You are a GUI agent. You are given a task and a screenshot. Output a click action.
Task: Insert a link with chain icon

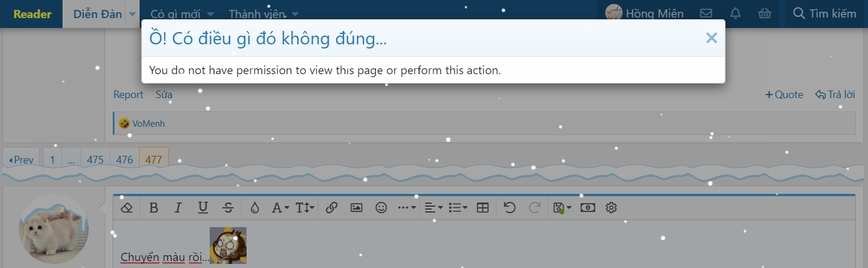(x=332, y=207)
